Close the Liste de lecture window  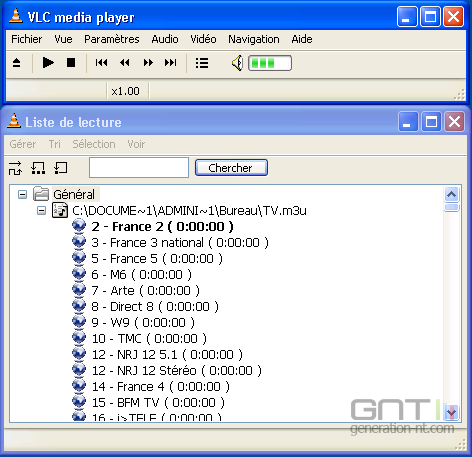tap(454, 122)
